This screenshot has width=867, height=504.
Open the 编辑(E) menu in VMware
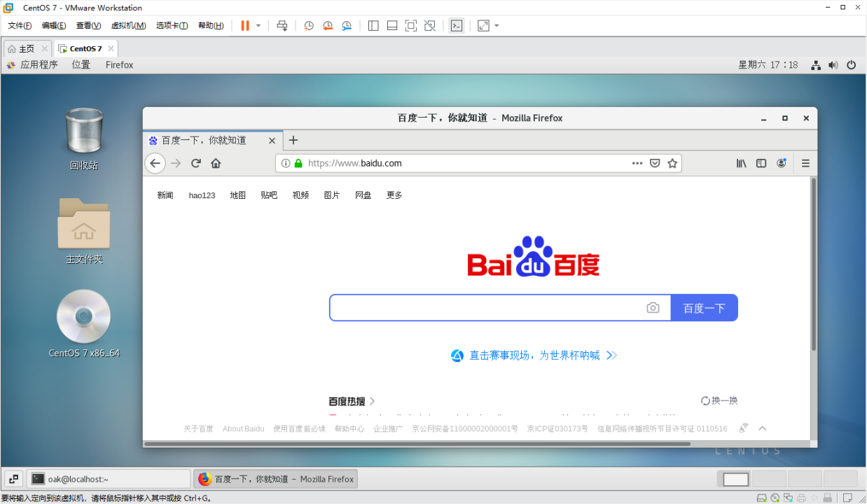point(54,25)
